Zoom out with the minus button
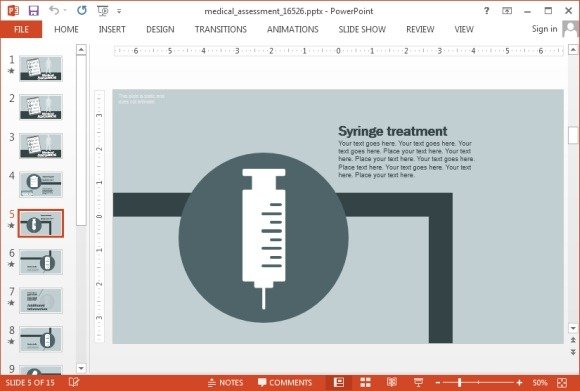 click(x=438, y=382)
